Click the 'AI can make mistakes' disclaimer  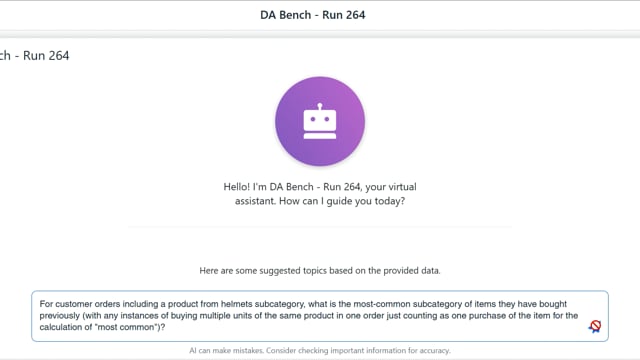(320, 351)
